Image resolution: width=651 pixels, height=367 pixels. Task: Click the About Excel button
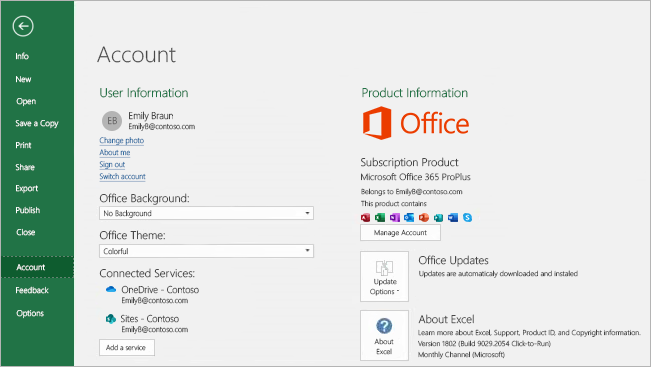384,335
